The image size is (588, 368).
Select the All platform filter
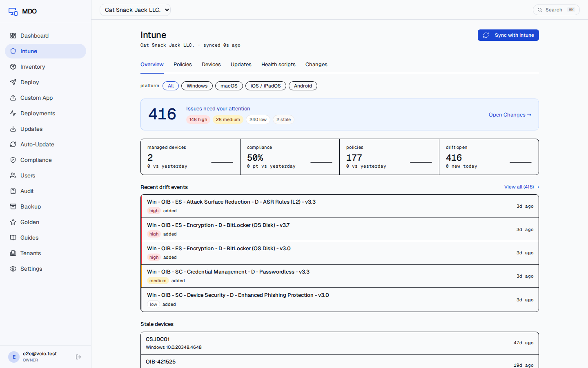coord(171,86)
